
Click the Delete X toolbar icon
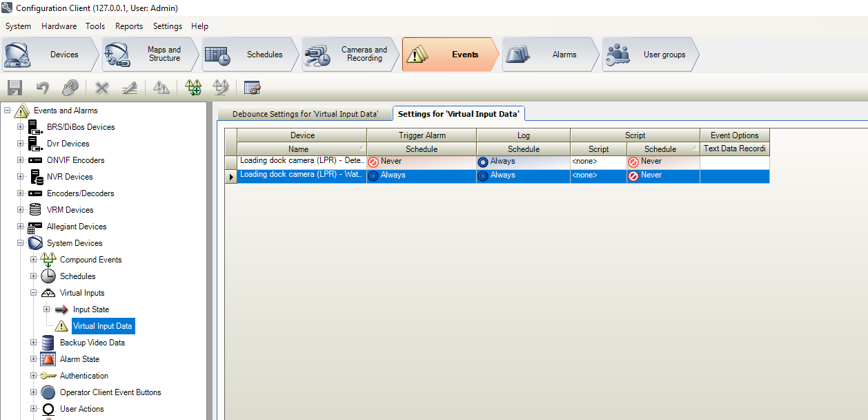pos(102,88)
